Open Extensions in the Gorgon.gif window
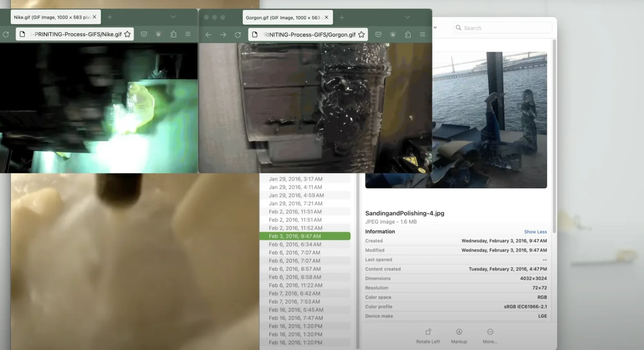 point(408,35)
